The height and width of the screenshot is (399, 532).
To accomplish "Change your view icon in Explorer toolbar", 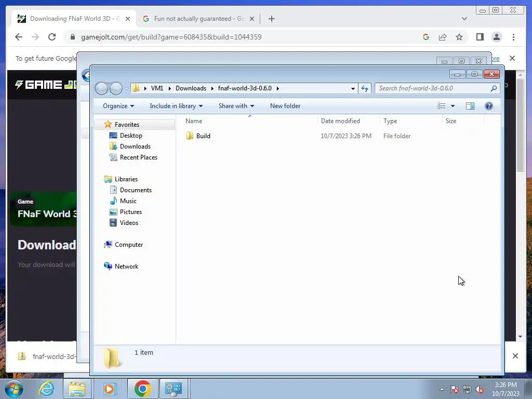I will pos(442,106).
